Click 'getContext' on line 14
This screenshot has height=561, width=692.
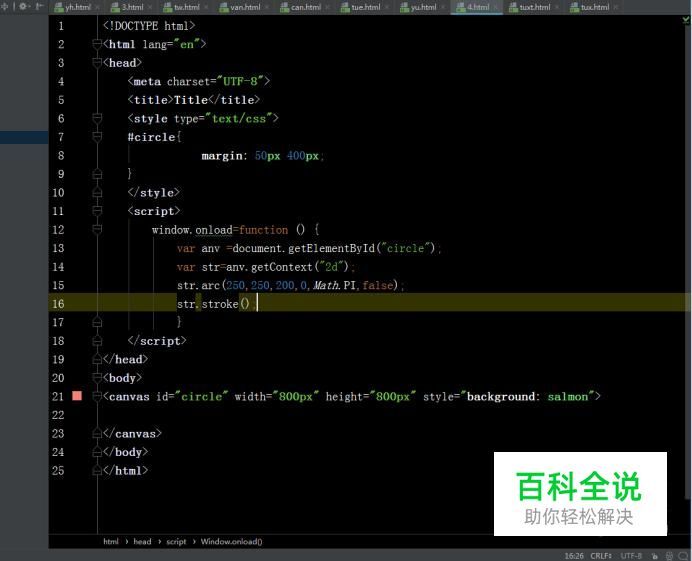pos(282,267)
